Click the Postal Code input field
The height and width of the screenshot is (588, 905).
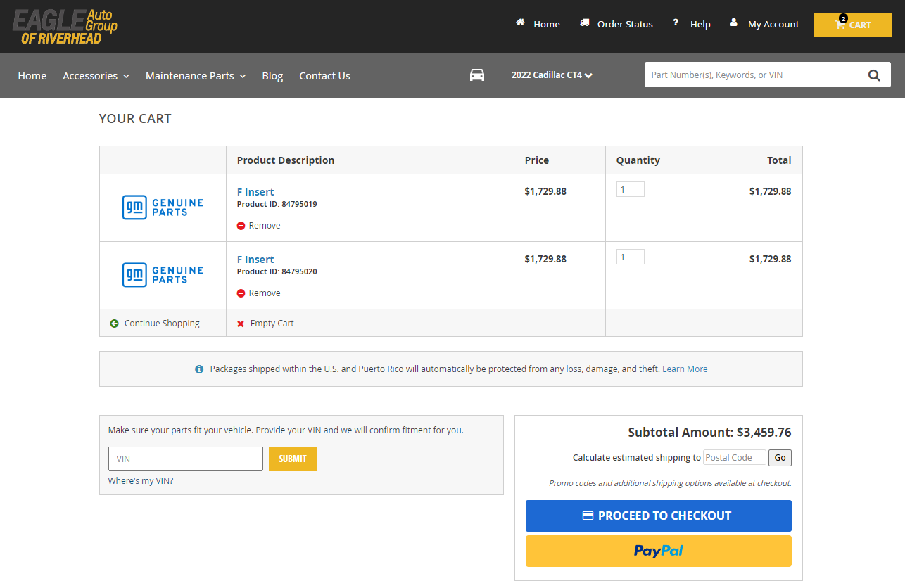(734, 457)
